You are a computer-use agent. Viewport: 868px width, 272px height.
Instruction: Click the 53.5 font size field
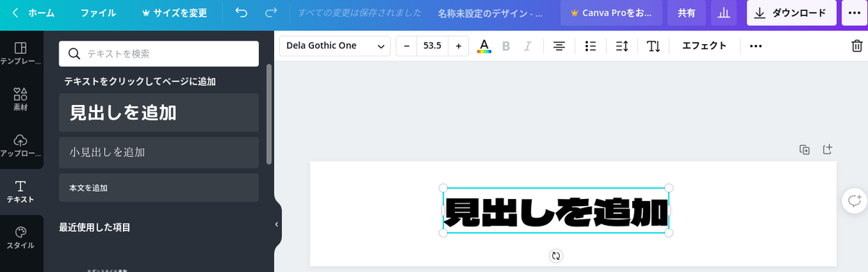[432, 46]
